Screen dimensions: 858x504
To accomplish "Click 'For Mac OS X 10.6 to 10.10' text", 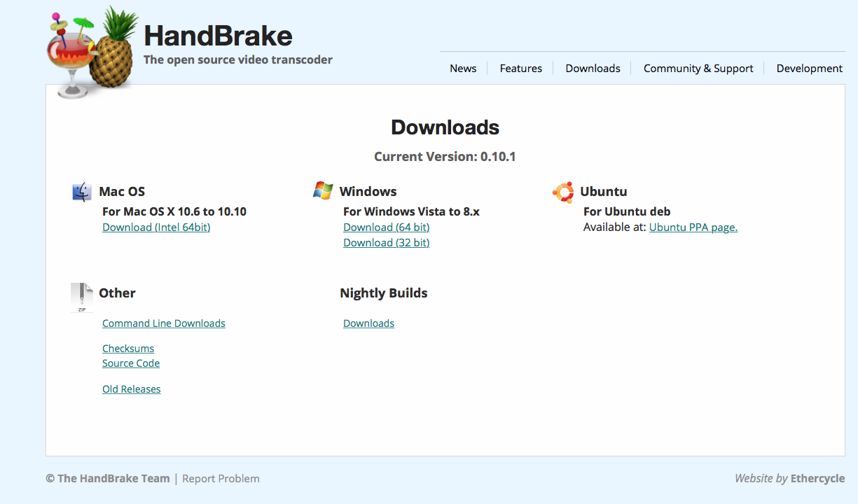I will tap(174, 211).
